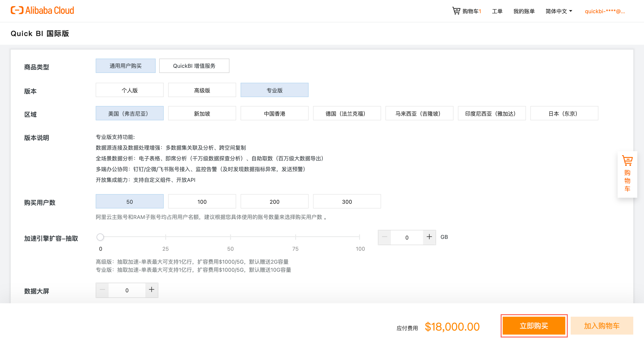Select the 个人版 edition option

pos(129,90)
